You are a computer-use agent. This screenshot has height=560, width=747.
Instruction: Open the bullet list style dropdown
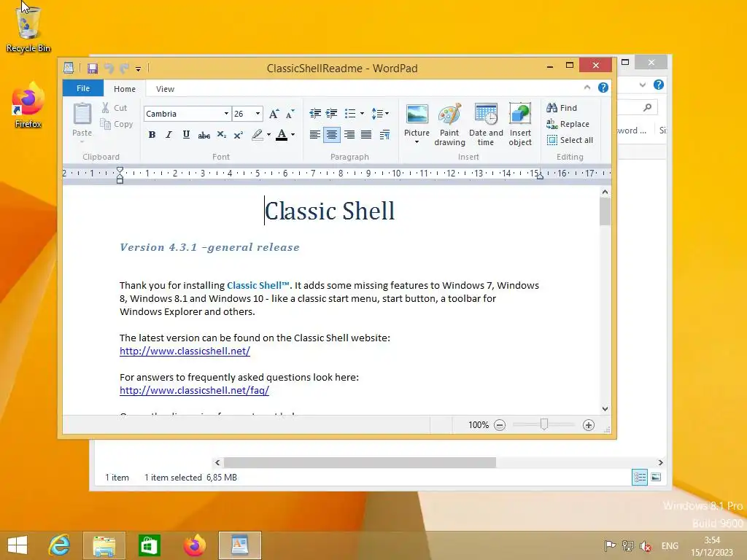[362, 113]
